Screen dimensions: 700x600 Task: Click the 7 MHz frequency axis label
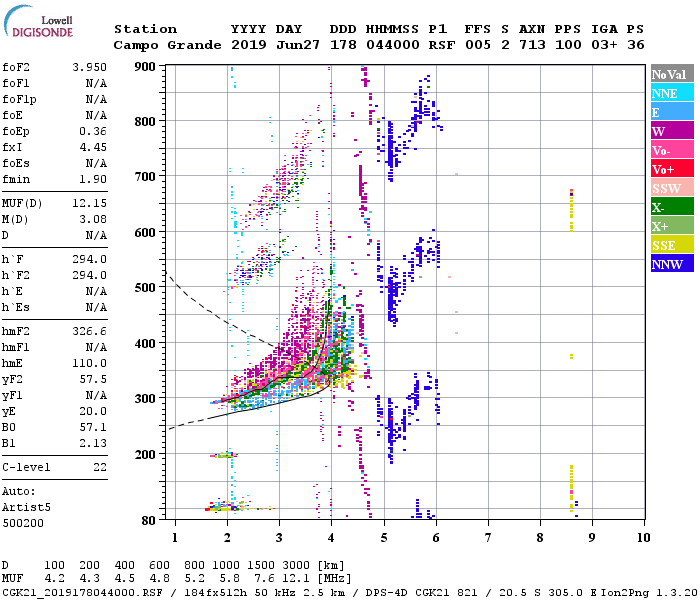pyautogui.click(x=488, y=538)
